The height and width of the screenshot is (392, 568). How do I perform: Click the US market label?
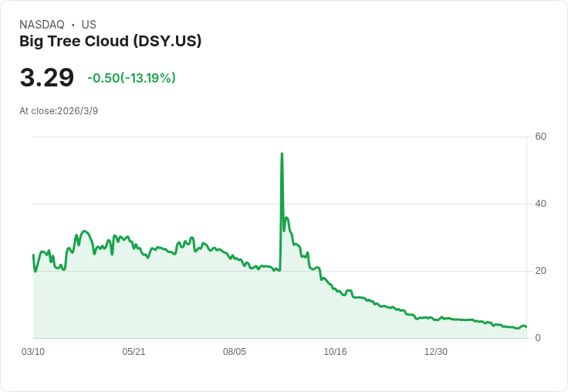pyautogui.click(x=89, y=25)
